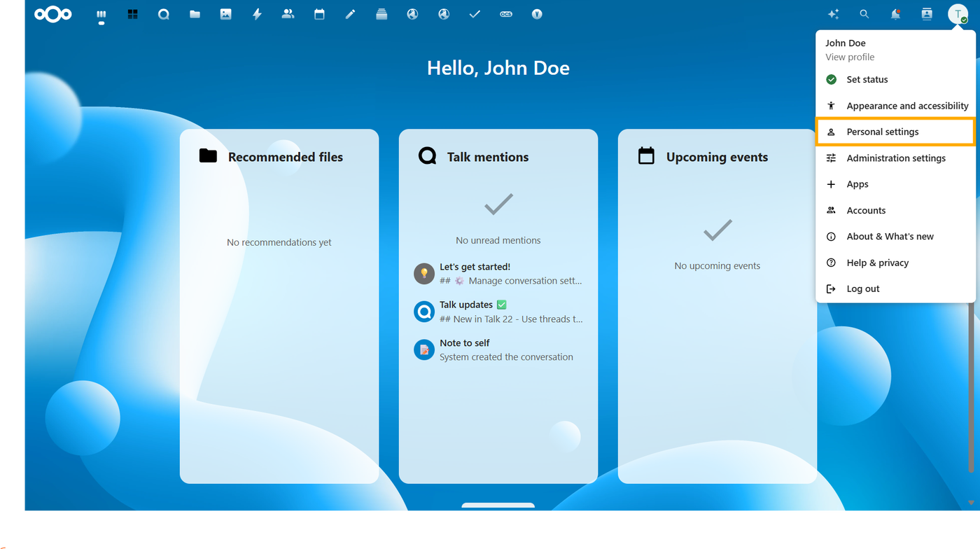
Task: Open the Dashboard app icon
Action: 101,14
